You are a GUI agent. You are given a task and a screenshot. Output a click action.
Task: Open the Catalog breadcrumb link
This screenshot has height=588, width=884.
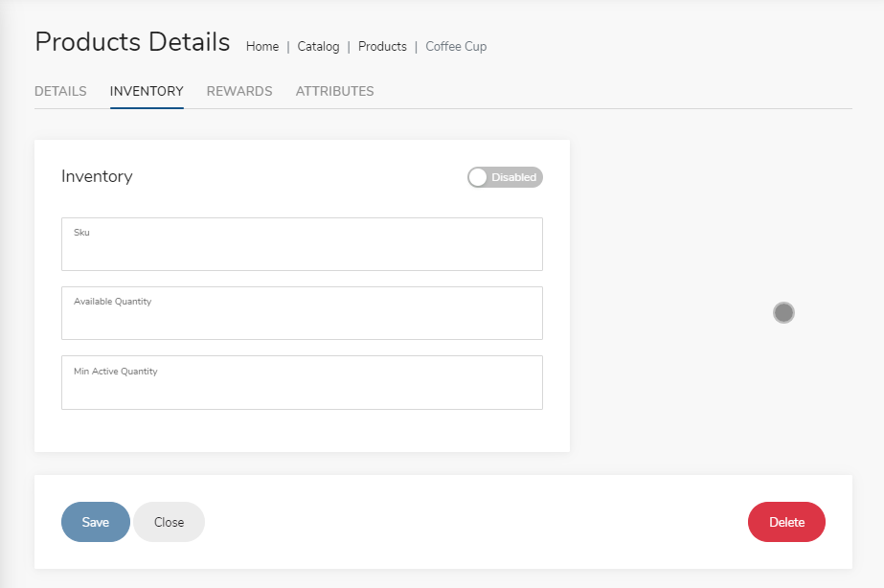[x=318, y=46]
